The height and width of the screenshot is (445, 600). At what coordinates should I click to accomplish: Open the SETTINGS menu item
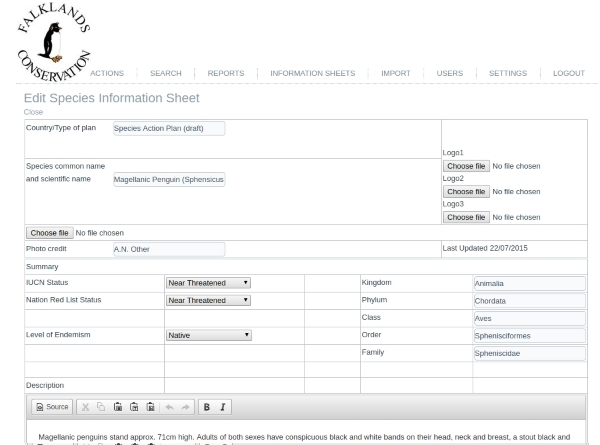(508, 73)
